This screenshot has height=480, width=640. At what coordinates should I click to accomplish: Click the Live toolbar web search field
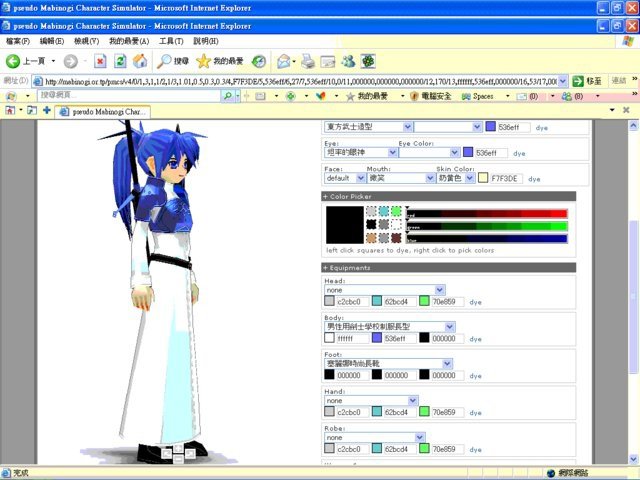129,96
